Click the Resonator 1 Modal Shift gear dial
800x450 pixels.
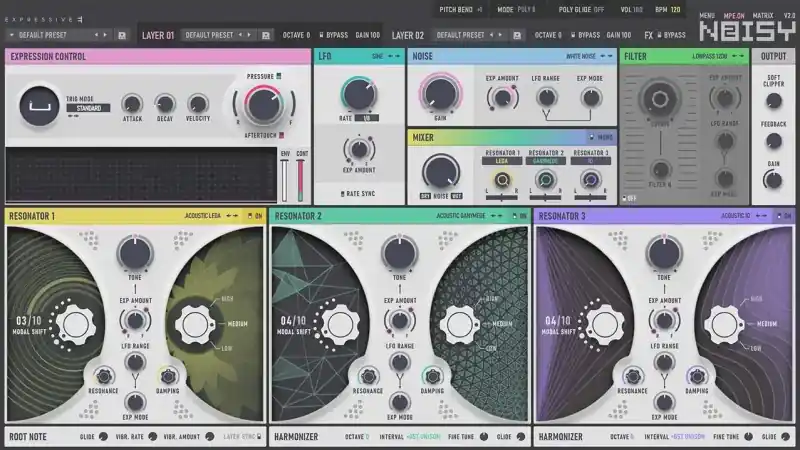tap(76, 324)
